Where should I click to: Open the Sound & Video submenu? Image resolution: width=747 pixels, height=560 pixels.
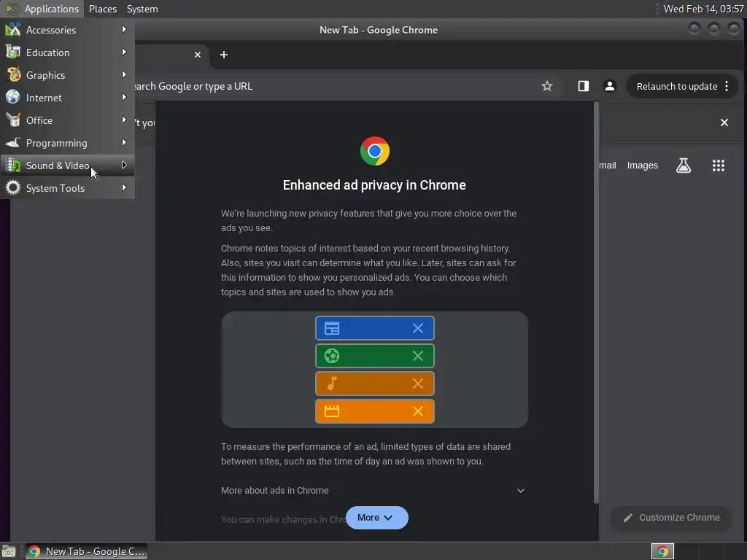(67, 166)
